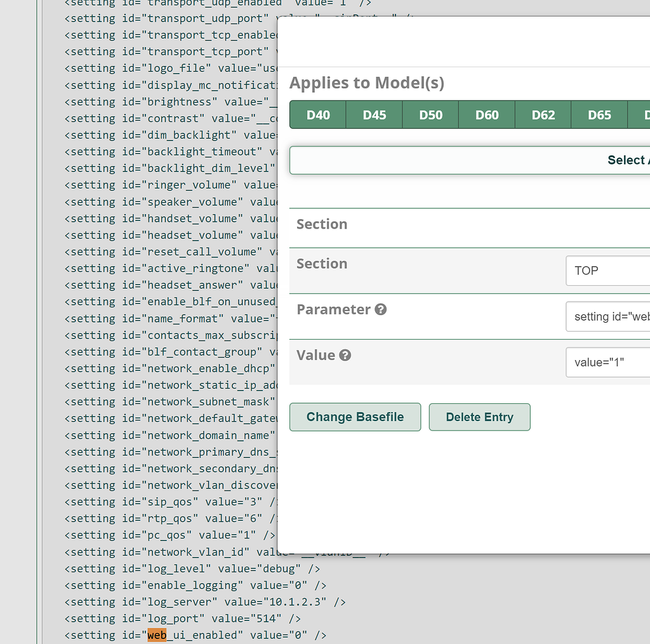The height and width of the screenshot is (644, 650).
Task: Toggle the D65 model selection
Action: [x=599, y=114]
